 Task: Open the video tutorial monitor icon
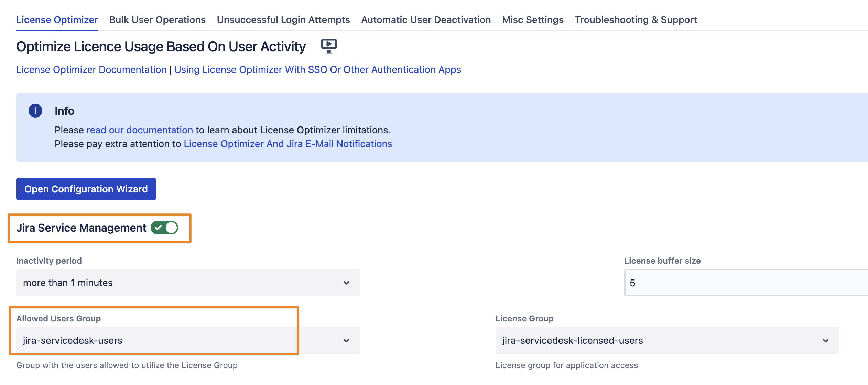329,46
